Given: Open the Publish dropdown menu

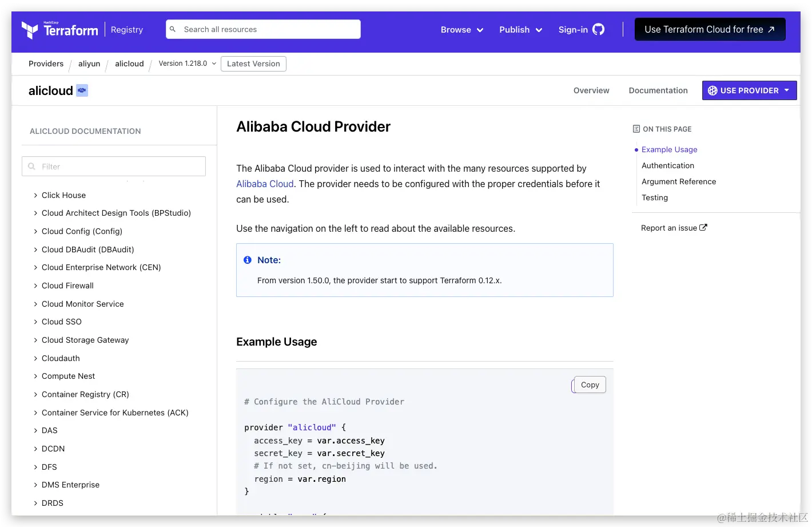Looking at the screenshot, I should point(520,30).
